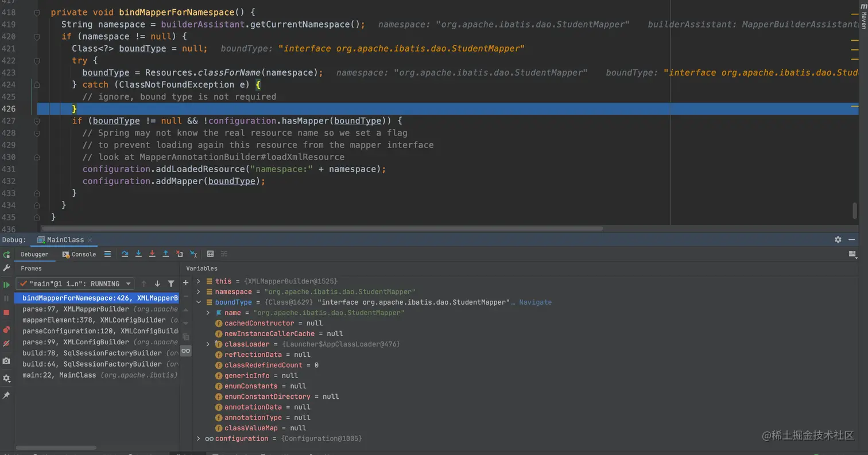
Task: Pause the running program
Action: (6, 298)
